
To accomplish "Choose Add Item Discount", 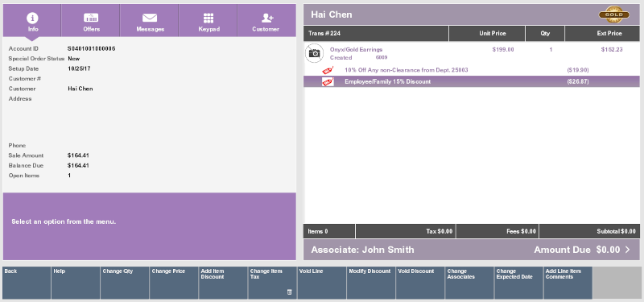I will (x=224, y=283).
